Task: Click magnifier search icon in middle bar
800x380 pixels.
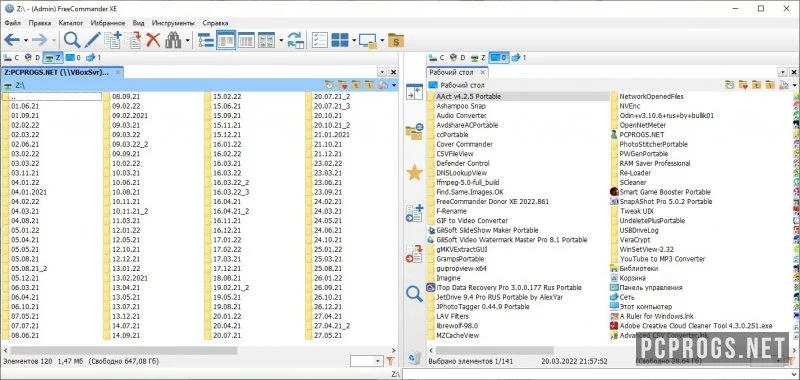Action: tap(414, 294)
